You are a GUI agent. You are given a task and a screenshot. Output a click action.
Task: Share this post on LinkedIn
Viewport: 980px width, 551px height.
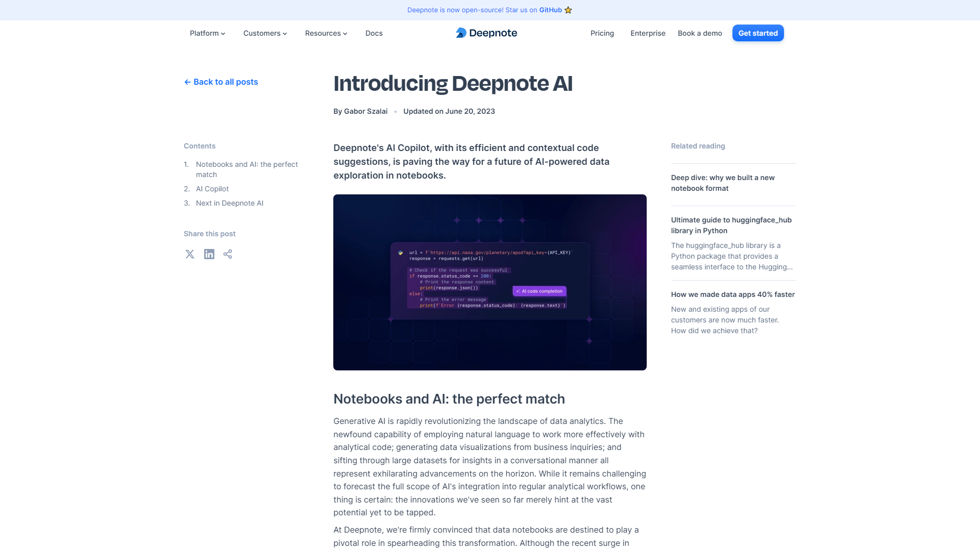click(209, 254)
